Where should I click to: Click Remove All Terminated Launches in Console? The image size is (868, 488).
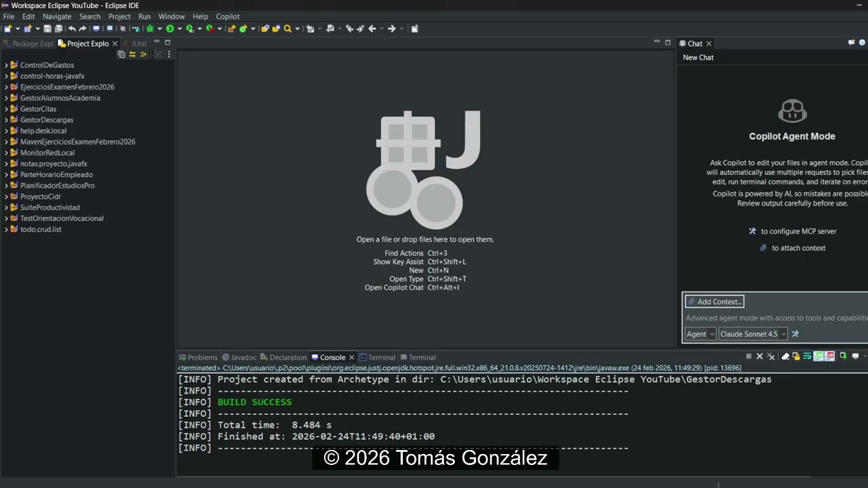[x=771, y=356]
